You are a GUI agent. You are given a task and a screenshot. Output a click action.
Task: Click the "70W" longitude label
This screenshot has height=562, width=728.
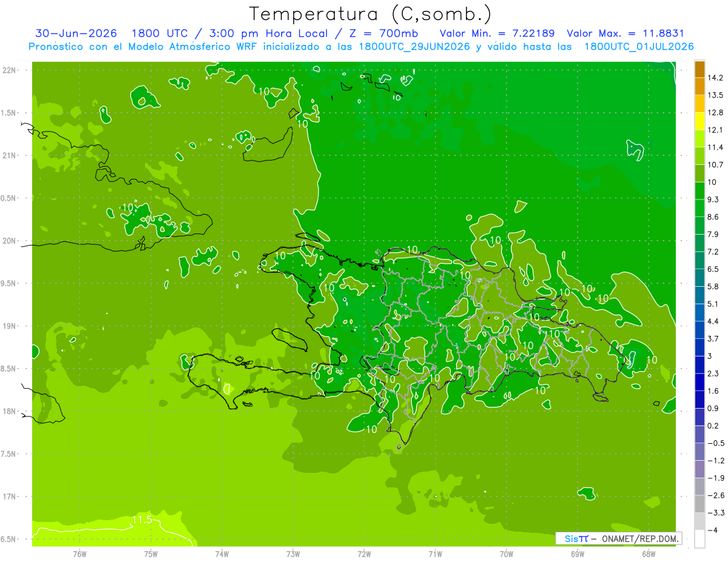coord(507,554)
